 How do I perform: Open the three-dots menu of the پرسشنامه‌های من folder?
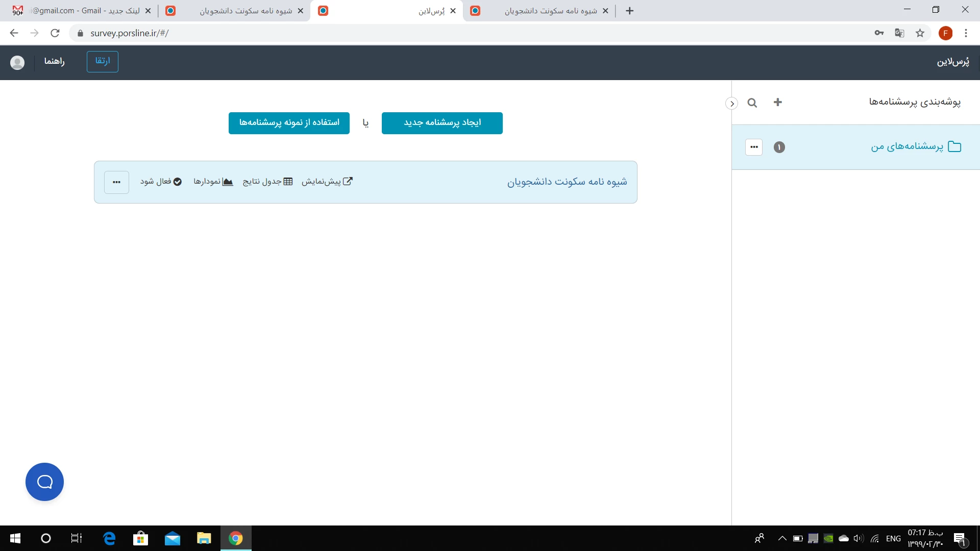[754, 147]
